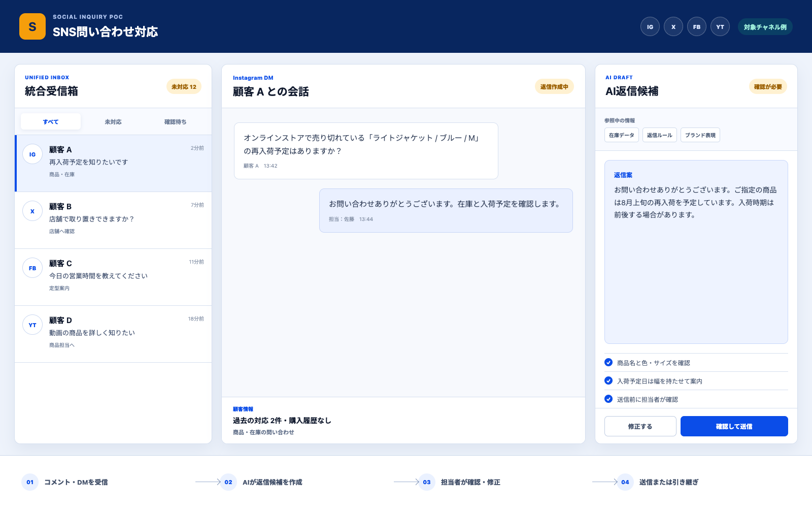
Task: Switch to the すべて inbox tab
Action: (x=51, y=121)
